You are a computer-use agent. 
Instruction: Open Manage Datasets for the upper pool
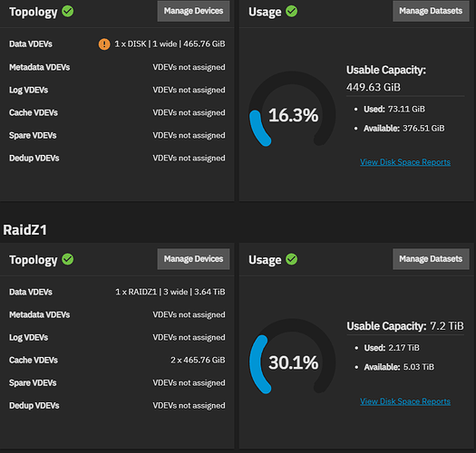(431, 11)
